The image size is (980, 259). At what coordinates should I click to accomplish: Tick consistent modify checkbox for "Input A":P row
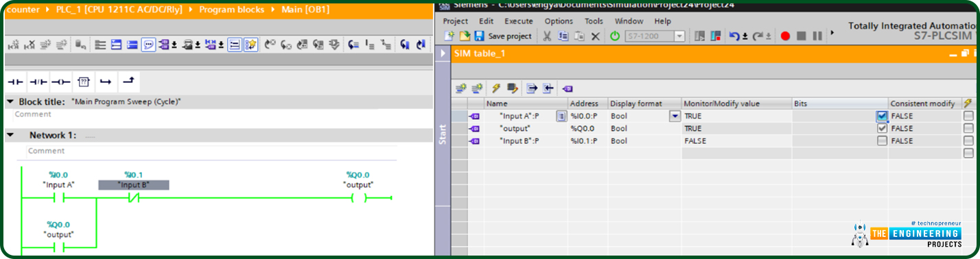pyautogui.click(x=968, y=116)
